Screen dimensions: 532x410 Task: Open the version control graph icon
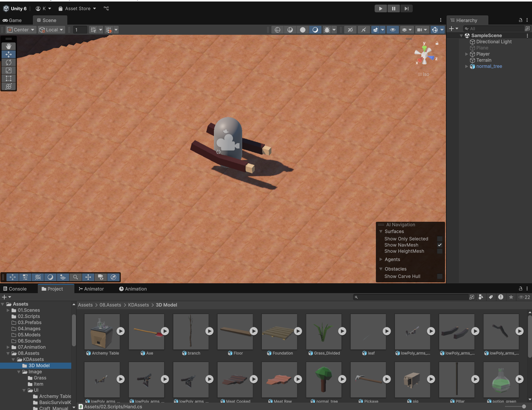[x=106, y=8]
